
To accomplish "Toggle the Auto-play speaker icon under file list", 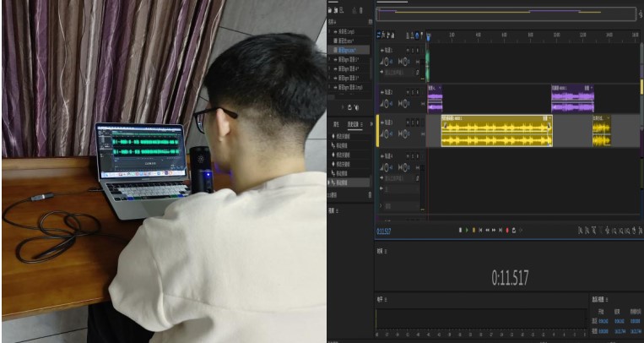I will click(x=357, y=107).
